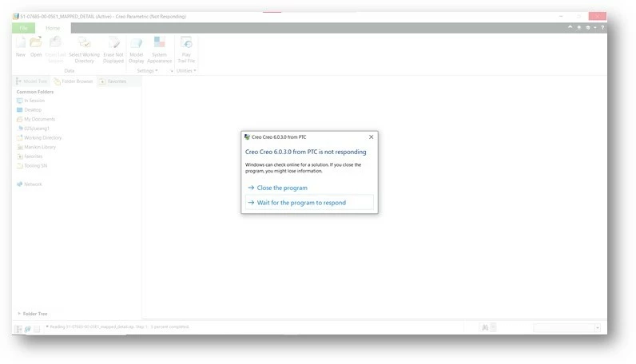
Task: Click the small arrow beside the Settings label
Action: [x=172, y=71]
